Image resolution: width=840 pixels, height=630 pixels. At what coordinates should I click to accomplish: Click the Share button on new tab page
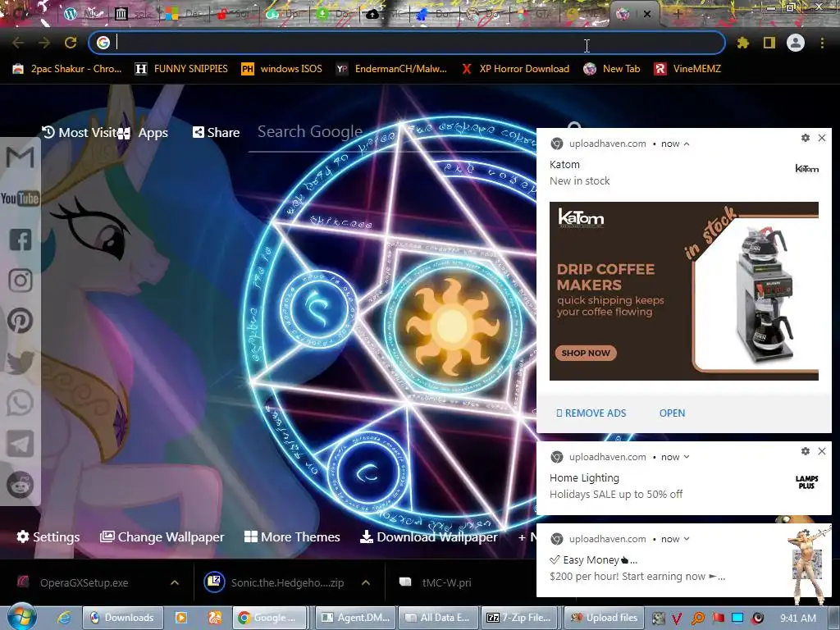pyautogui.click(x=216, y=132)
